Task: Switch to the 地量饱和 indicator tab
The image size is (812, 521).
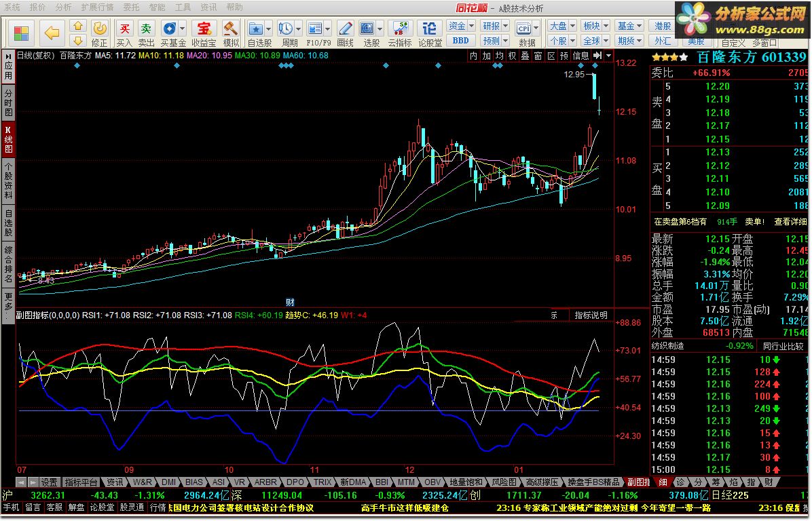Action: pos(466,482)
